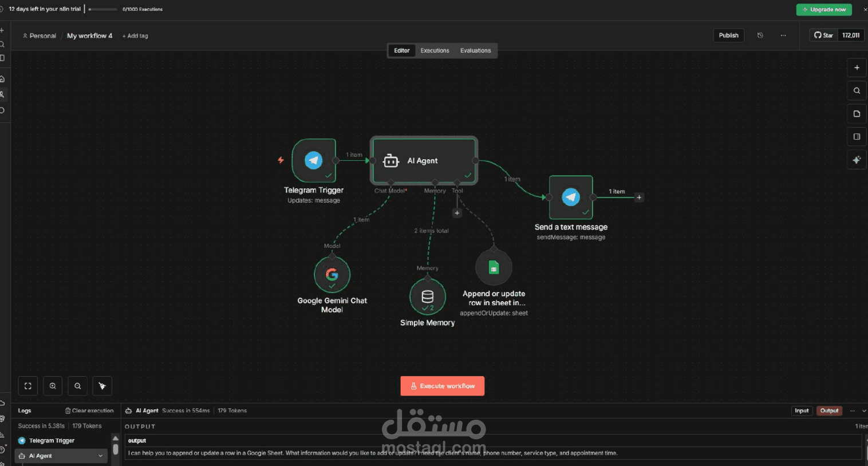Screen dimensions: 868x466
Task: Click the trial days left notice
Action: tap(45, 9)
